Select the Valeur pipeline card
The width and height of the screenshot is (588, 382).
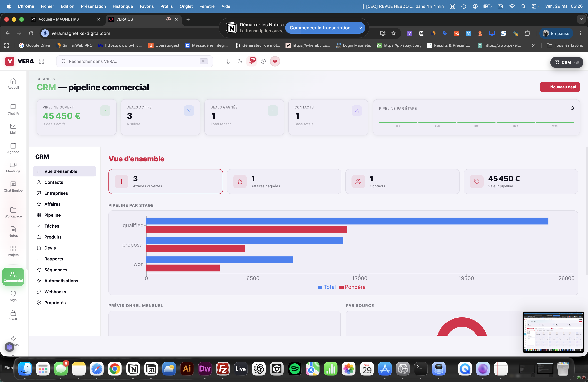(521, 181)
